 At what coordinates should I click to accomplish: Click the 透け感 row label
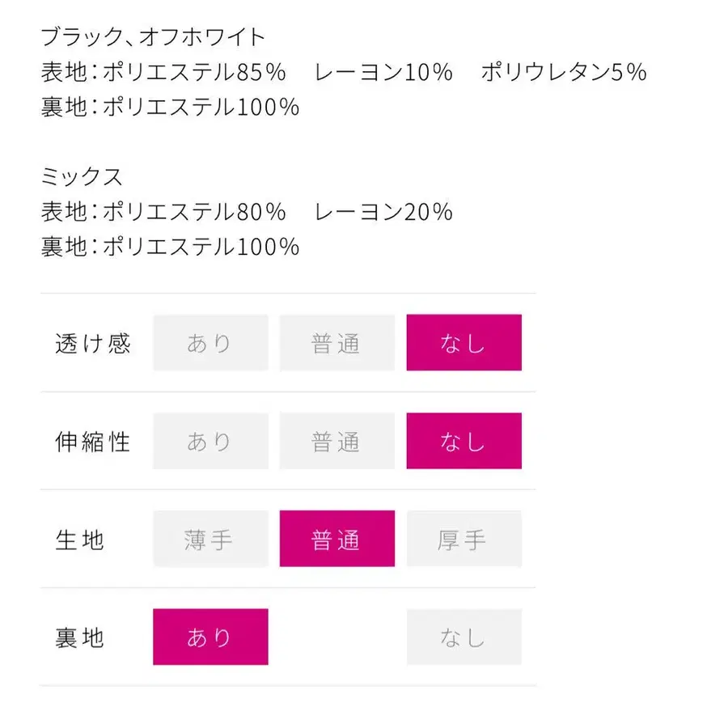coord(92,344)
